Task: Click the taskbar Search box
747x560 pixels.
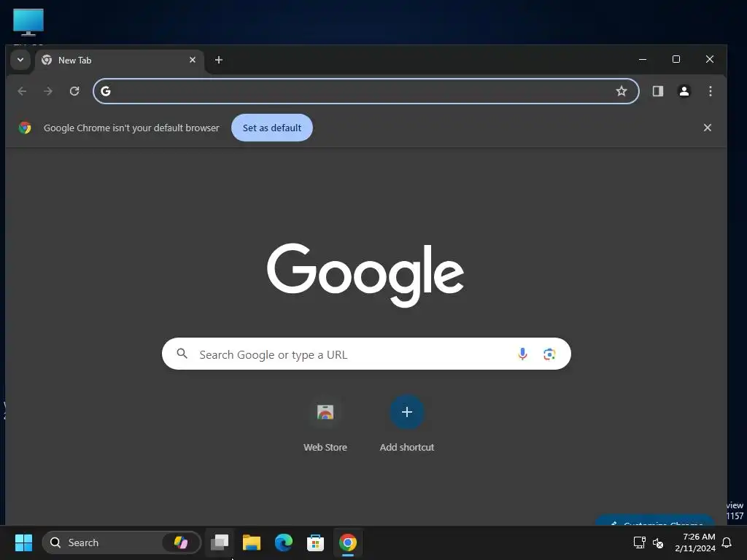Action: click(122, 542)
